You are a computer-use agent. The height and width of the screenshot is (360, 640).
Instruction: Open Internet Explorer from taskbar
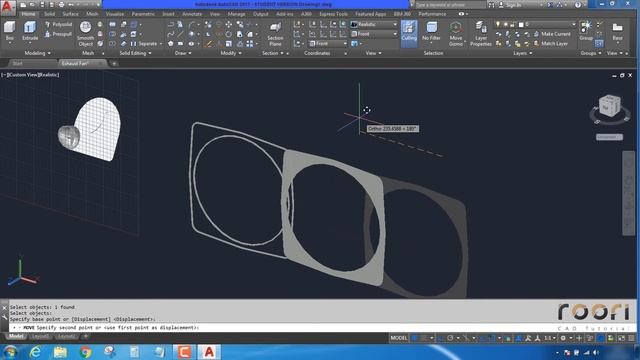click(36, 352)
